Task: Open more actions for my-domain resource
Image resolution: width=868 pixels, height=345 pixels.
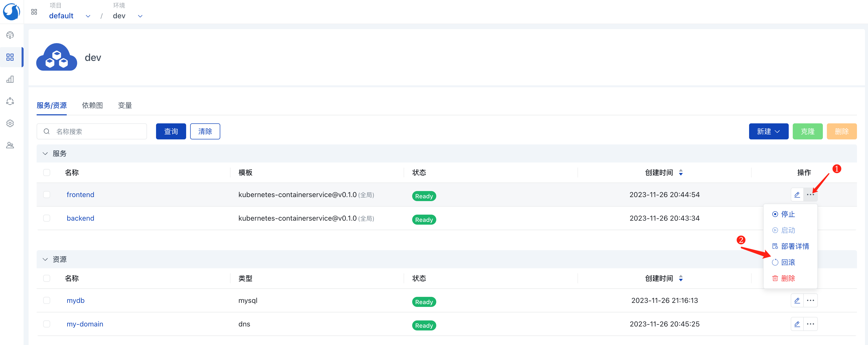Action: [x=810, y=324]
